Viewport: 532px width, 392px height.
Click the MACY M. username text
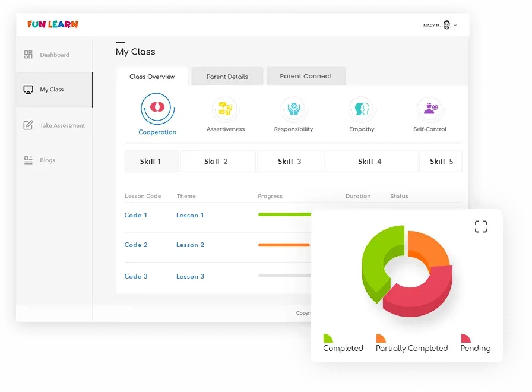pos(432,26)
